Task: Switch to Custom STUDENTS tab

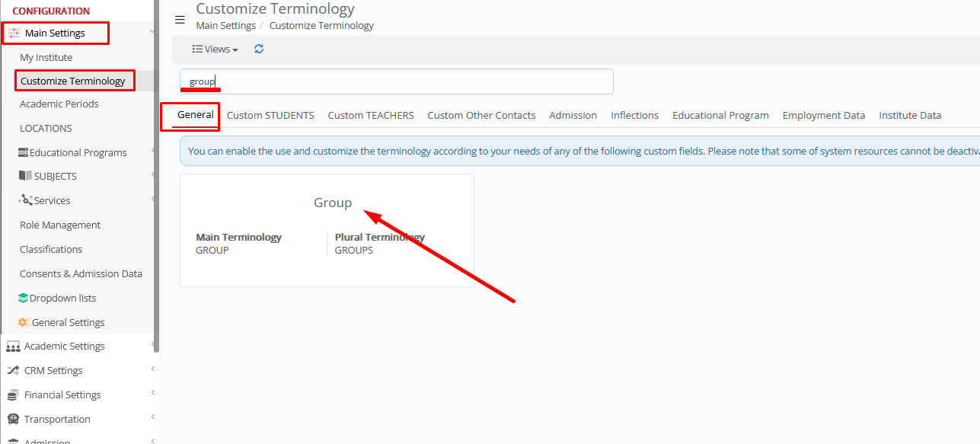Action: click(x=270, y=115)
